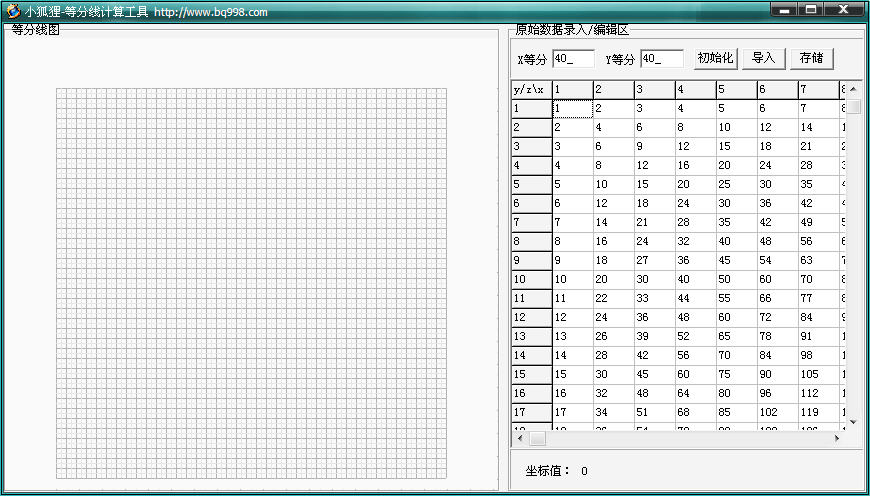Select row header 10 in data table
Image resolution: width=870 pixels, height=496 pixels.
coord(531,279)
